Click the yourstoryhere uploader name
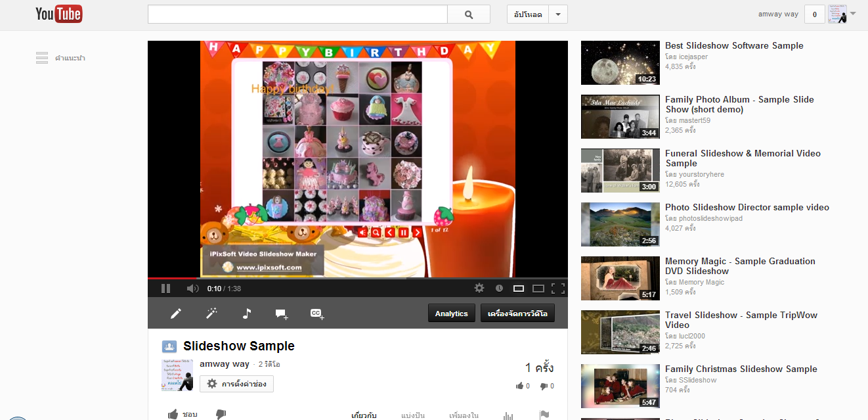 [702, 175]
